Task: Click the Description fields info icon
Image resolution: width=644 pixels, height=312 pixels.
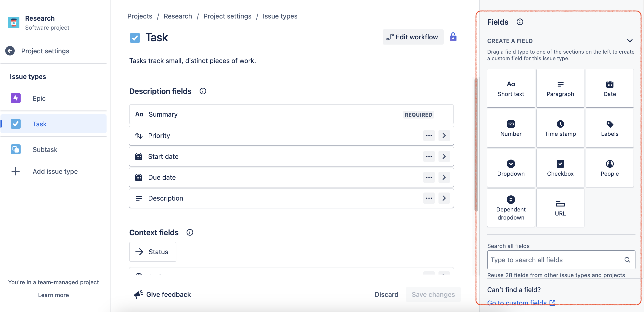Action: click(x=203, y=91)
